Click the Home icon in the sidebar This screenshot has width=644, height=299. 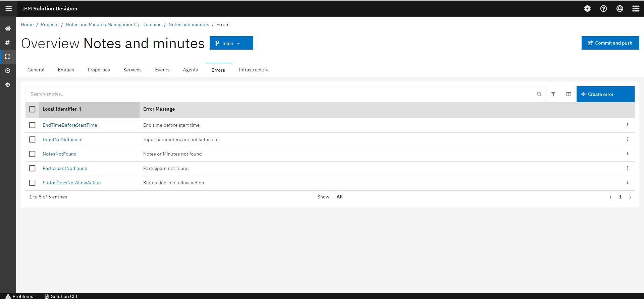[x=8, y=28]
